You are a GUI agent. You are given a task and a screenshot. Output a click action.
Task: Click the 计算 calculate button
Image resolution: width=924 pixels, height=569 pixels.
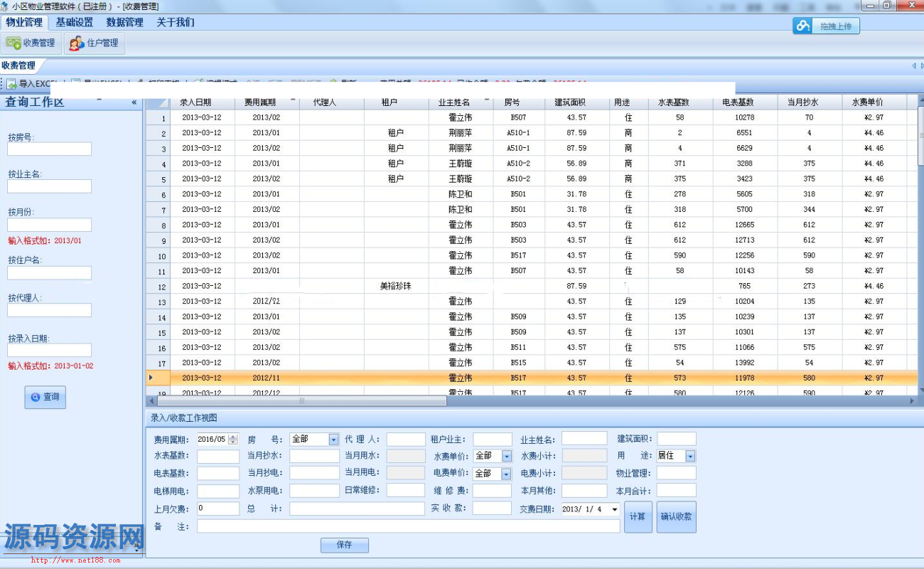(638, 516)
